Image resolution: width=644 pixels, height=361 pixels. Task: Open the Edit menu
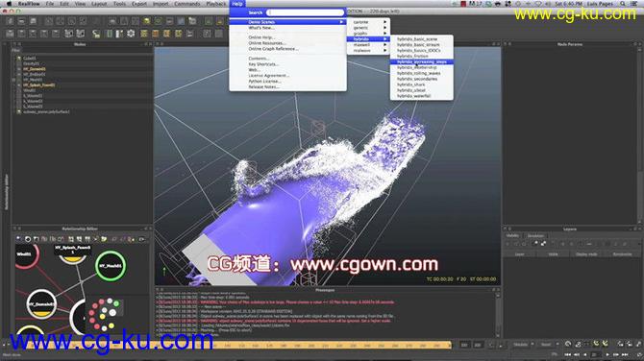click(64, 4)
